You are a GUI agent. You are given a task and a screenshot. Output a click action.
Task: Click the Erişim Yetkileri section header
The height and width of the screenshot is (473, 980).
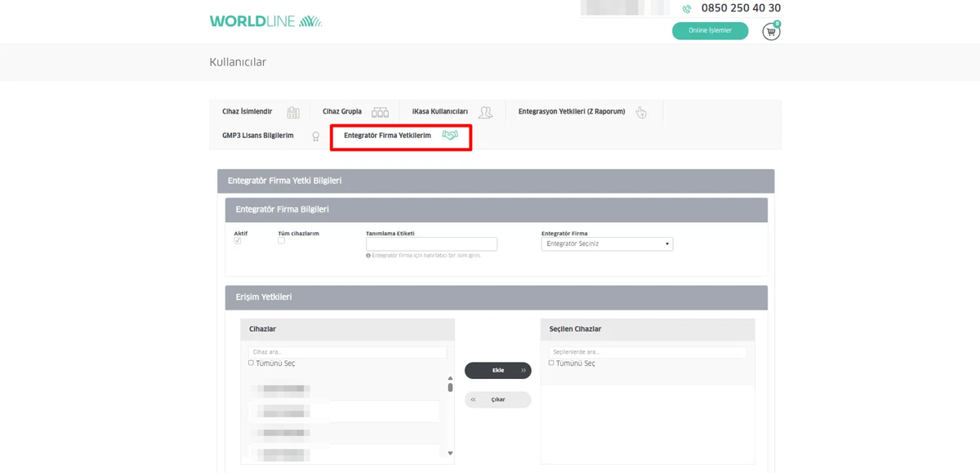[497, 297]
